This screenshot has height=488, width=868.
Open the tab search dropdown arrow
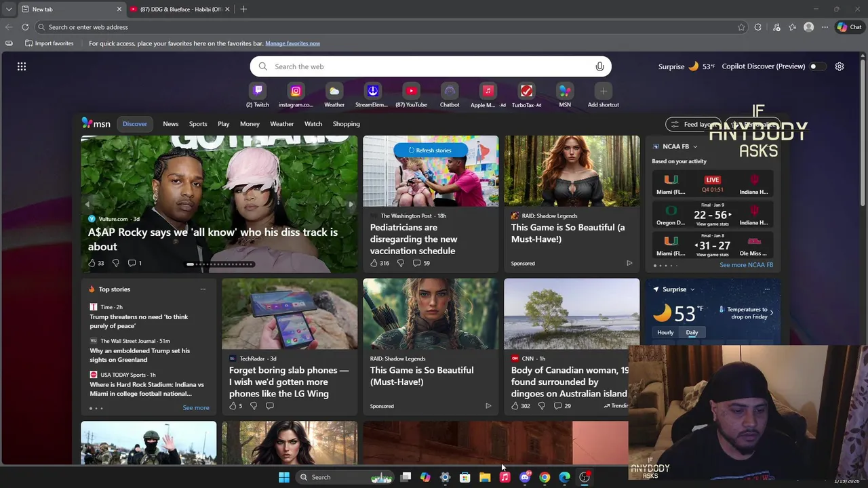click(9, 9)
